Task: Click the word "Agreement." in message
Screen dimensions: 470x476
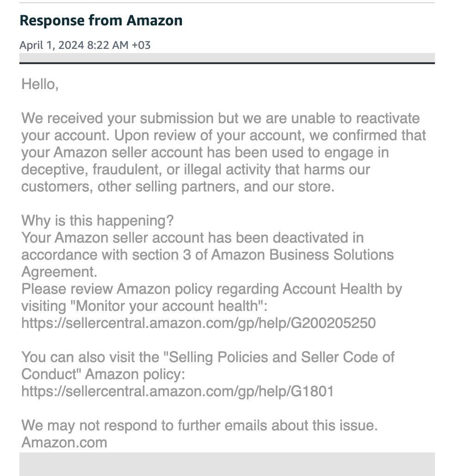Action: pos(59,272)
